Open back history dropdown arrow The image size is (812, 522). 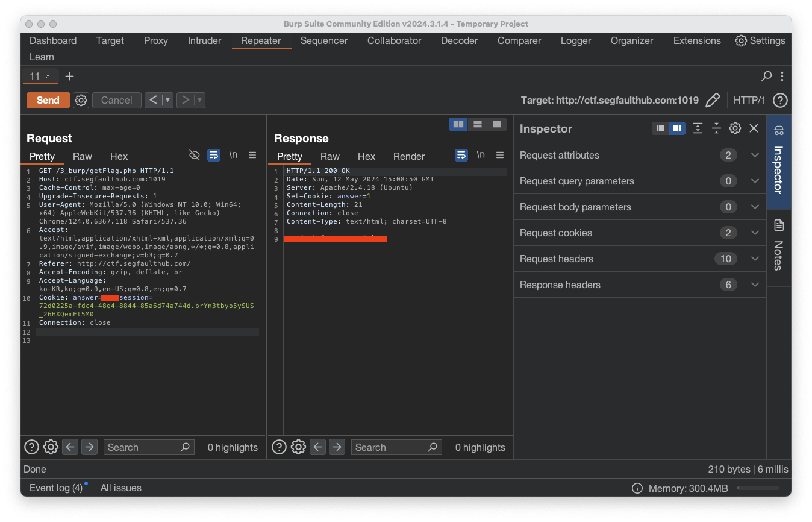click(168, 100)
